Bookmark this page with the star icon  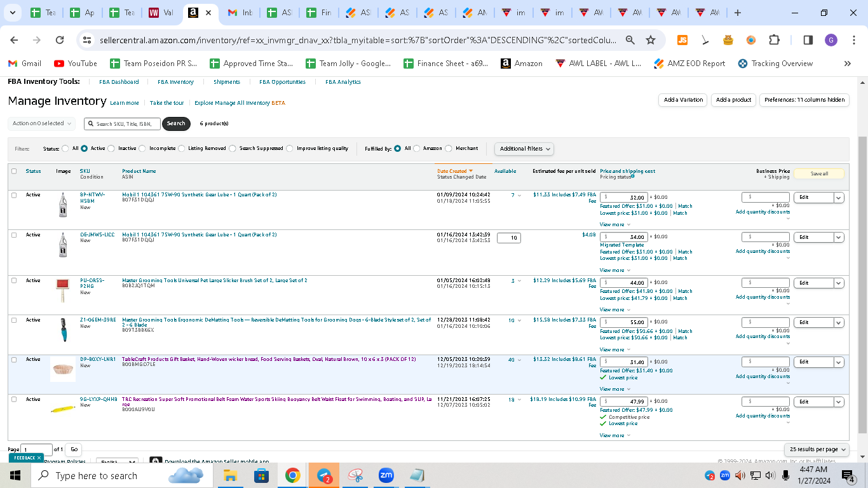pos(651,40)
